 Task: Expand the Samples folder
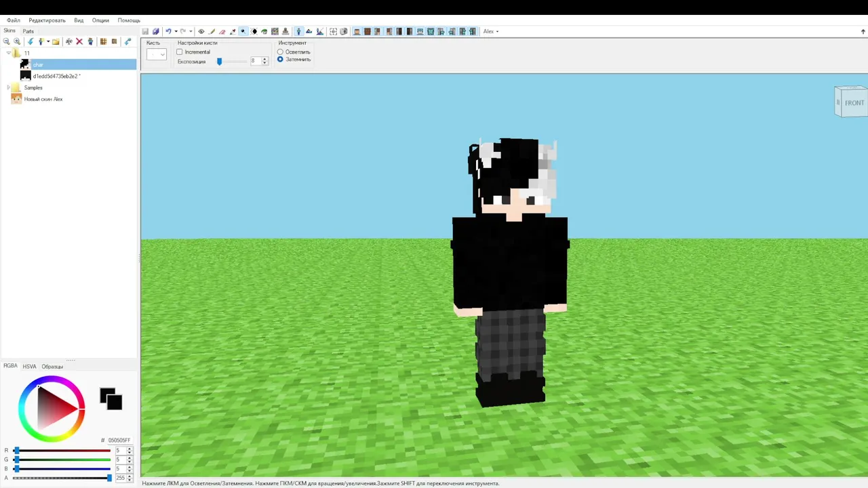(9, 87)
